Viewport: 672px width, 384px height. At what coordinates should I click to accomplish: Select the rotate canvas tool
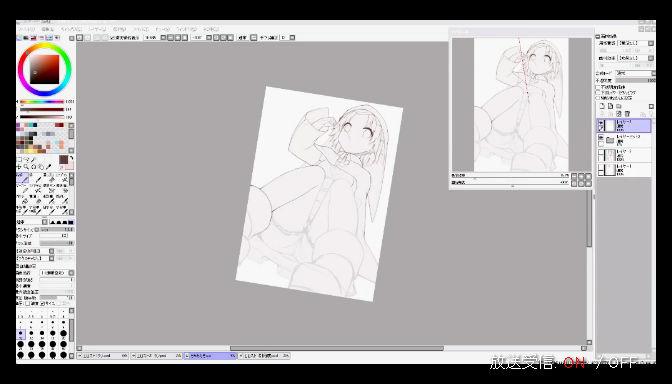pyautogui.click(x=33, y=166)
